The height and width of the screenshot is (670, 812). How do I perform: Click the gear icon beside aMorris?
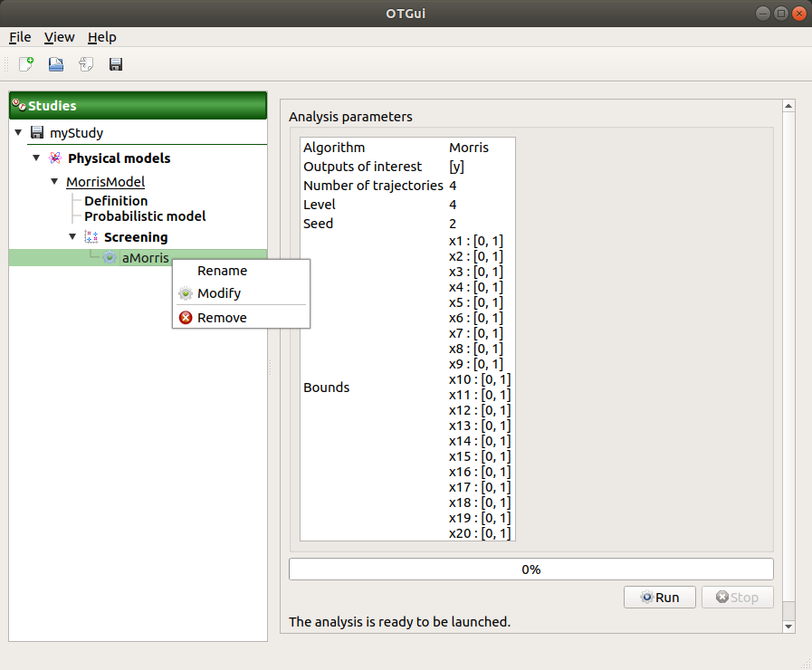pyautogui.click(x=110, y=258)
